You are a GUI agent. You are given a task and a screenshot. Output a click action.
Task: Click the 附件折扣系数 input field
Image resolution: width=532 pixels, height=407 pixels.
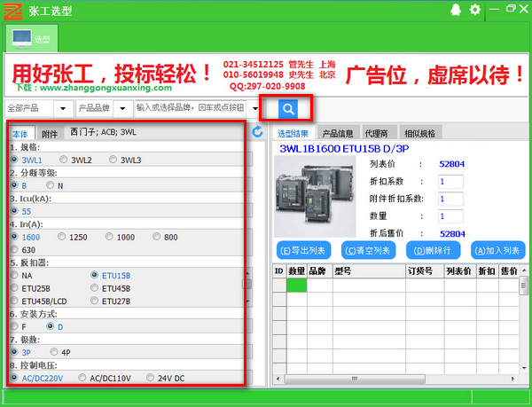click(451, 199)
